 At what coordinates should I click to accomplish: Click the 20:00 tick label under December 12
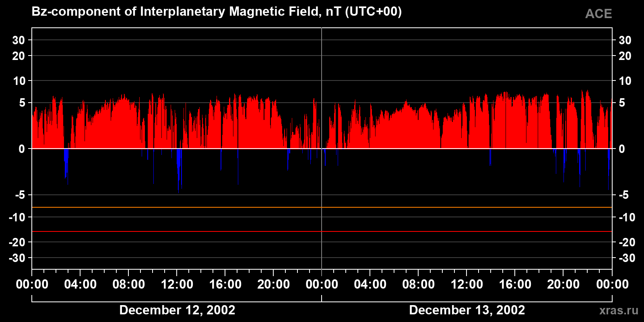(274, 284)
